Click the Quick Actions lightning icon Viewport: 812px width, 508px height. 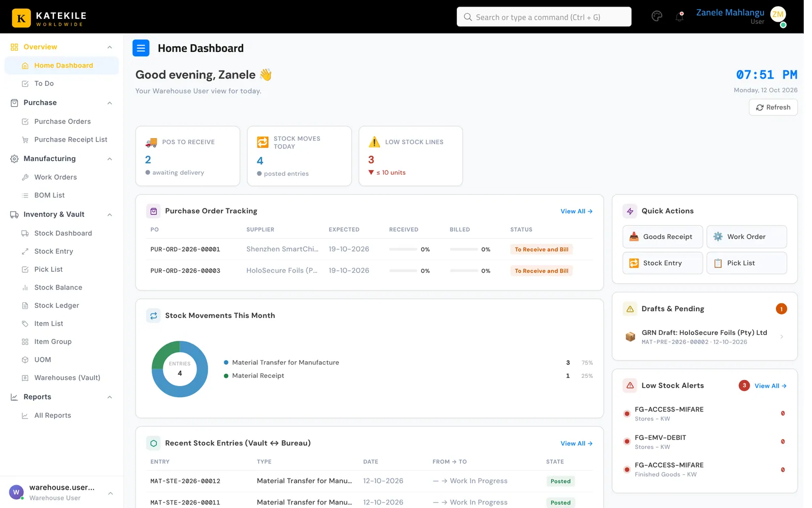[630, 211]
